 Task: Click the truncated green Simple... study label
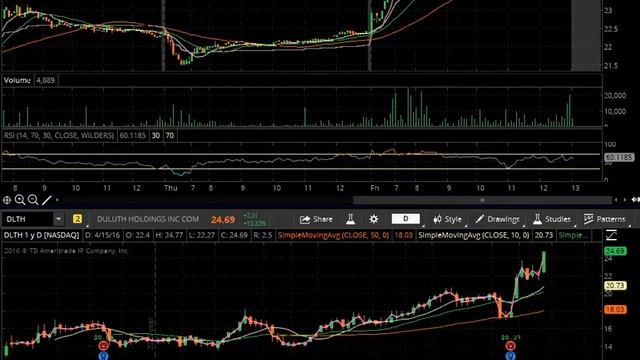click(573, 235)
